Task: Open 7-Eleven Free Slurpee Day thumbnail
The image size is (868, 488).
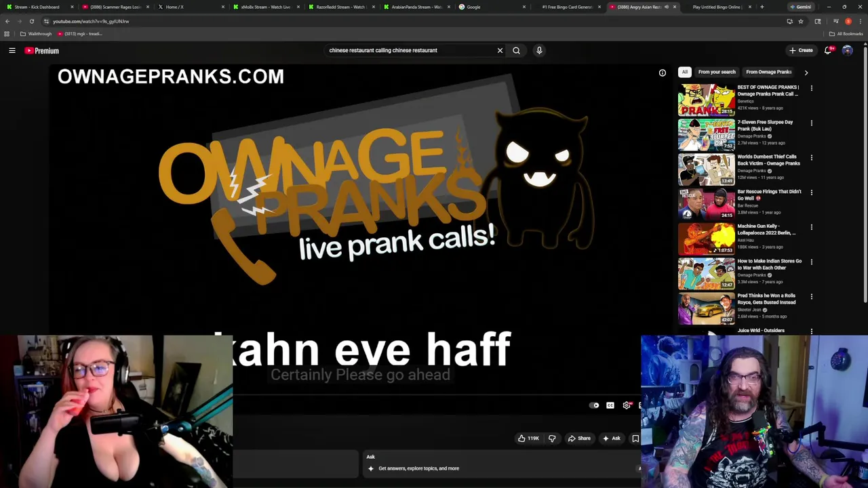Action: click(x=706, y=134)
